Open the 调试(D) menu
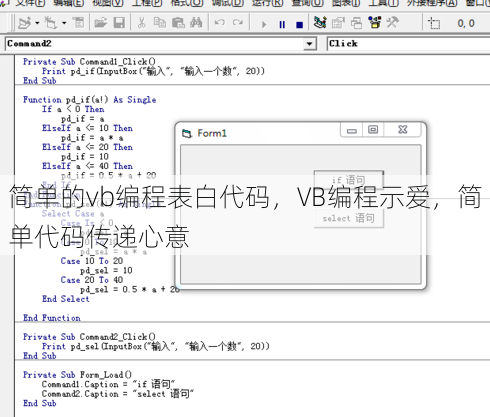 click(x=228, y=3)
